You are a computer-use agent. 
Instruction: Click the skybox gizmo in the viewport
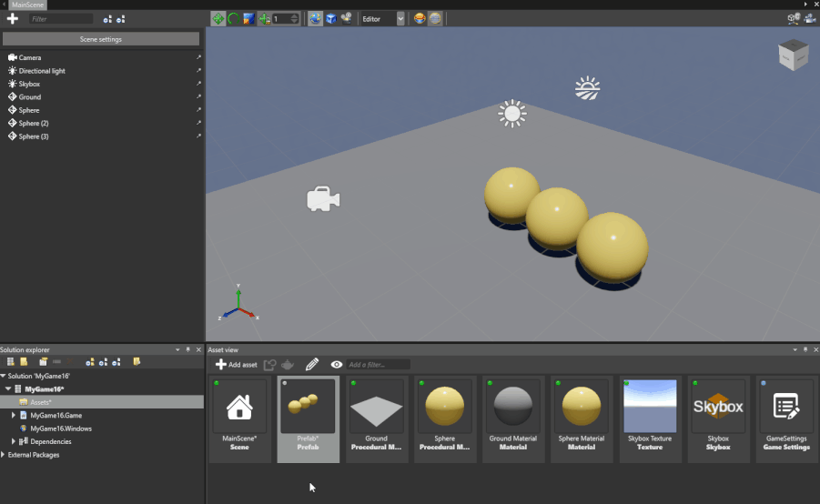point(587,88)
